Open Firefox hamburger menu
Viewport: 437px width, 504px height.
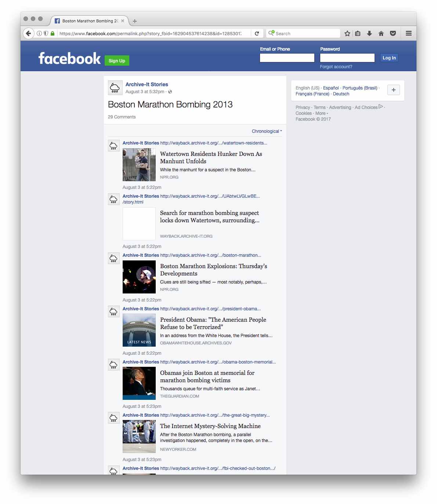click(408, 33)
